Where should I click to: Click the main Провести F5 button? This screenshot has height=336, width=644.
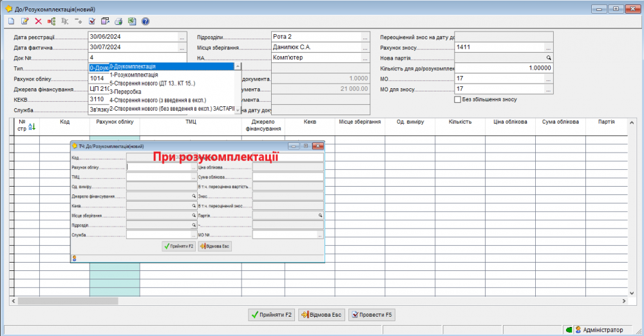(x=372, y=315)
